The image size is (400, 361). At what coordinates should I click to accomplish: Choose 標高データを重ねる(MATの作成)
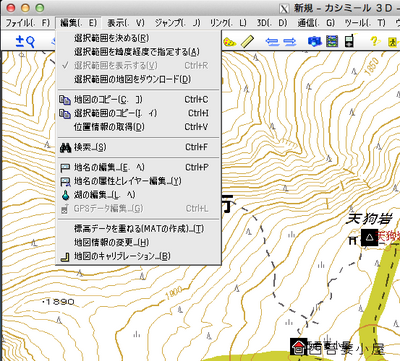[x=138, y=229]
